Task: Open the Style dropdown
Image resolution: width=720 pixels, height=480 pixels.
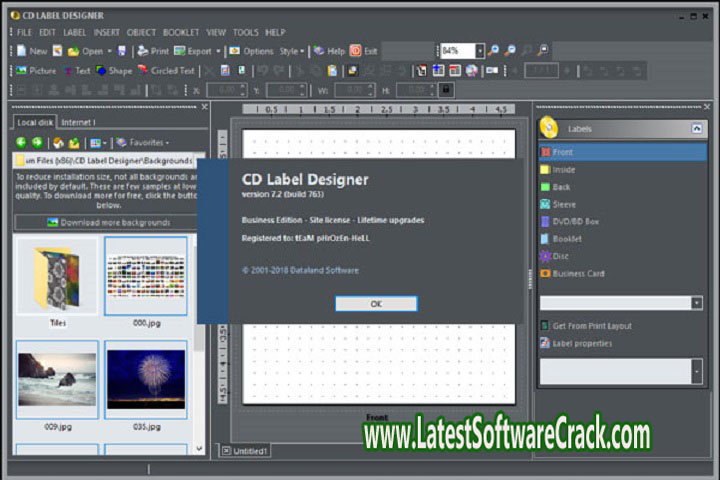Action: (x=292, y=51)
